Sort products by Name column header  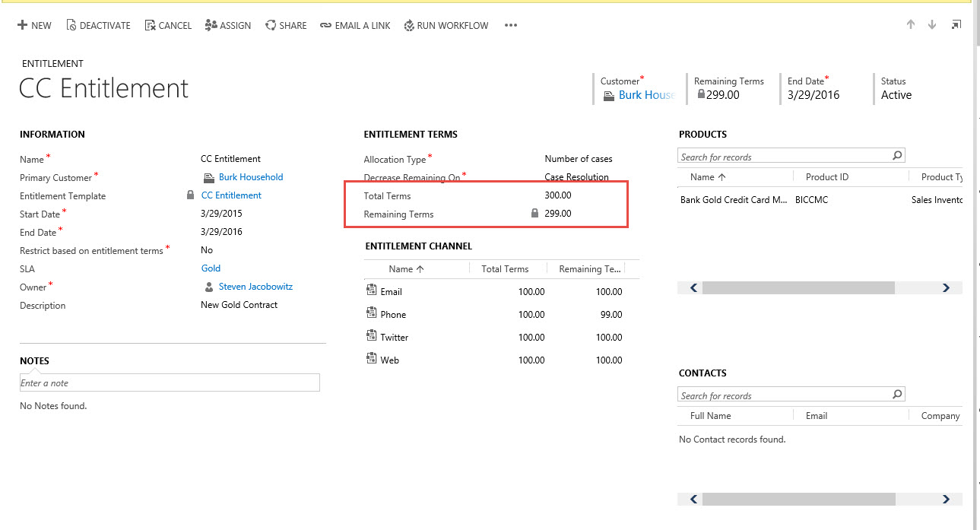(708, 177)
